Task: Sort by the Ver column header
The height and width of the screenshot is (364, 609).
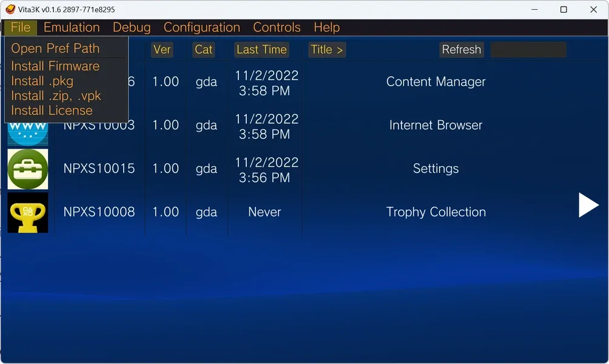Action: (x=162, y=50)
